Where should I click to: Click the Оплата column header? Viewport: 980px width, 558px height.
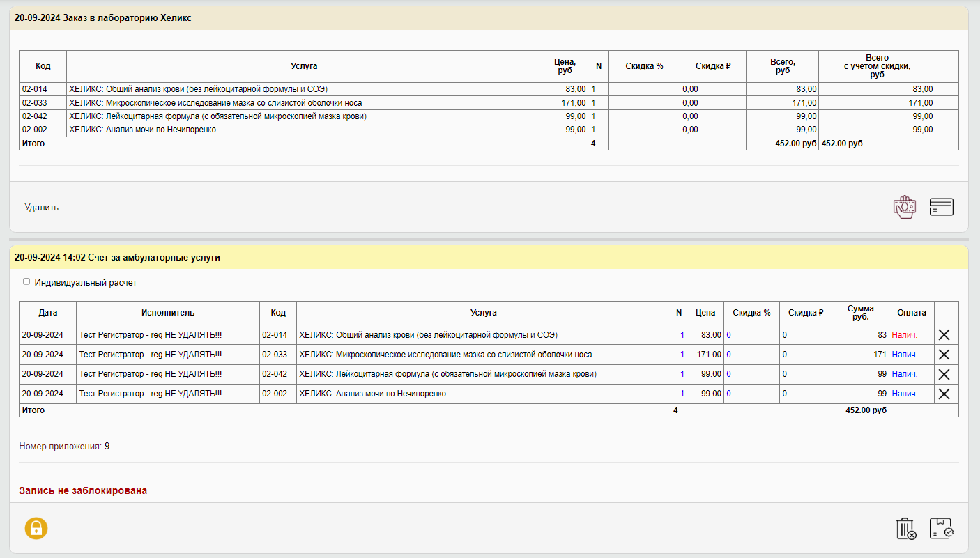click(x=912, y=313)
